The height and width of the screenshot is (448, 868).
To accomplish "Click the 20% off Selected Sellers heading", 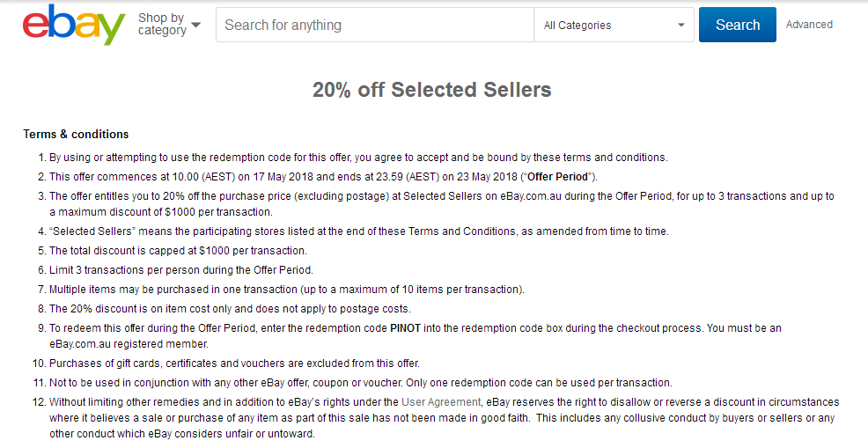I will (x=431, y=90).
